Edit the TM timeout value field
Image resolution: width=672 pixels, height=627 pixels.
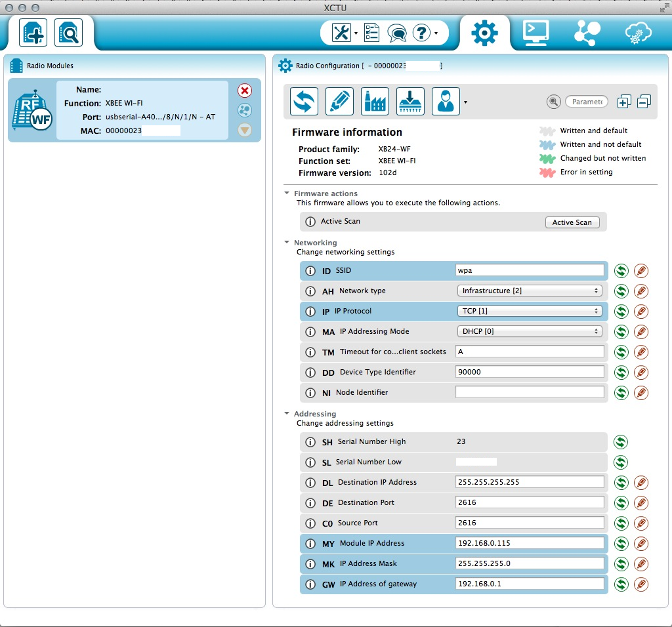530,352
